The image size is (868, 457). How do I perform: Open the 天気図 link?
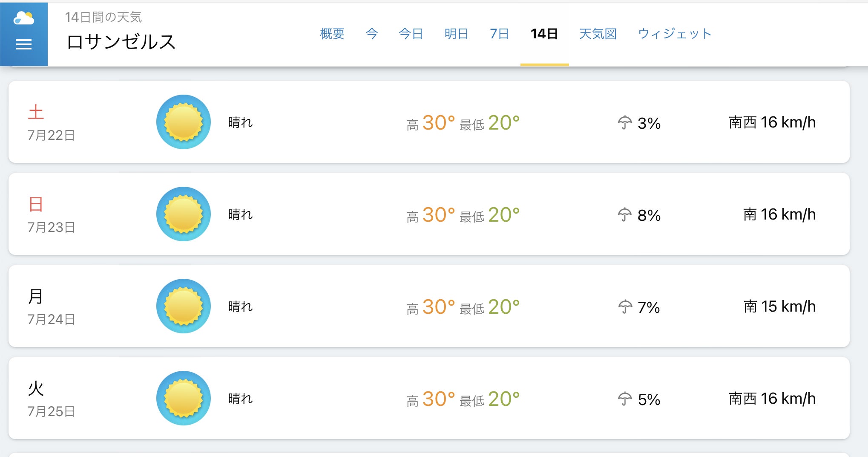[x=598, y=34]
